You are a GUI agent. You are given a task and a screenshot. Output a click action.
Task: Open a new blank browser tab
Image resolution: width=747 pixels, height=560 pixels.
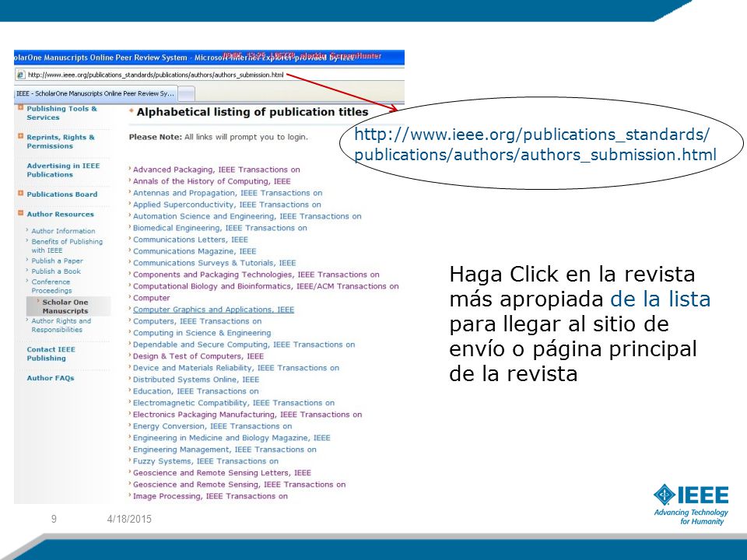[x=186, y=94]
